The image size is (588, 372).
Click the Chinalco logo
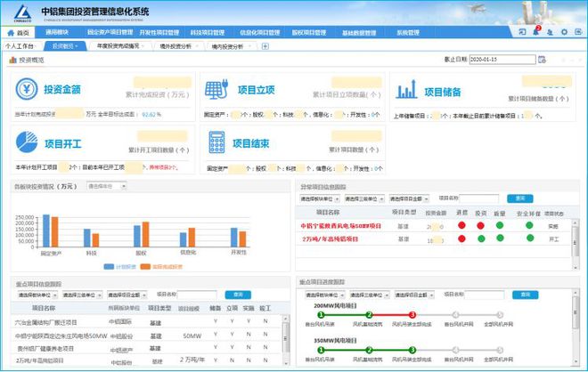22,13
